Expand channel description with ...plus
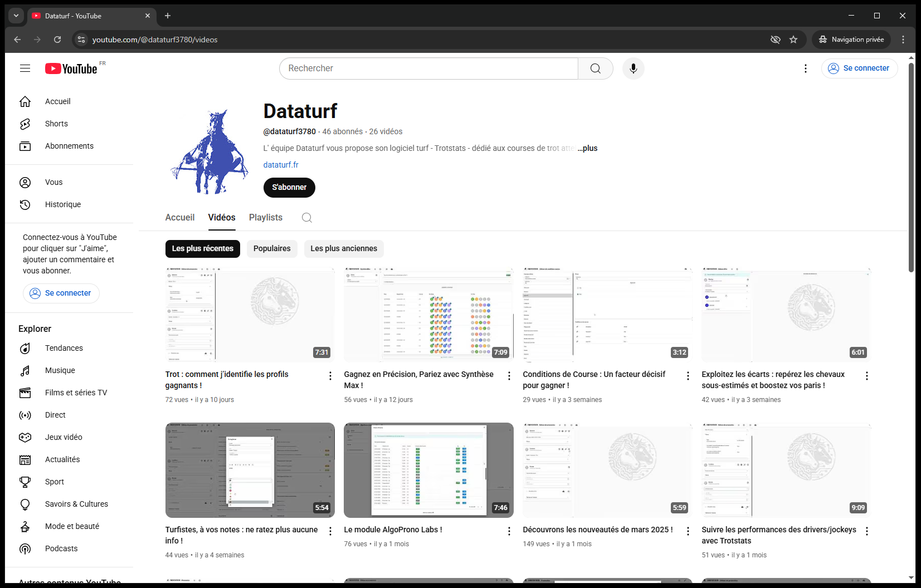This screenshot has height=588, width=921. (587, 148)
